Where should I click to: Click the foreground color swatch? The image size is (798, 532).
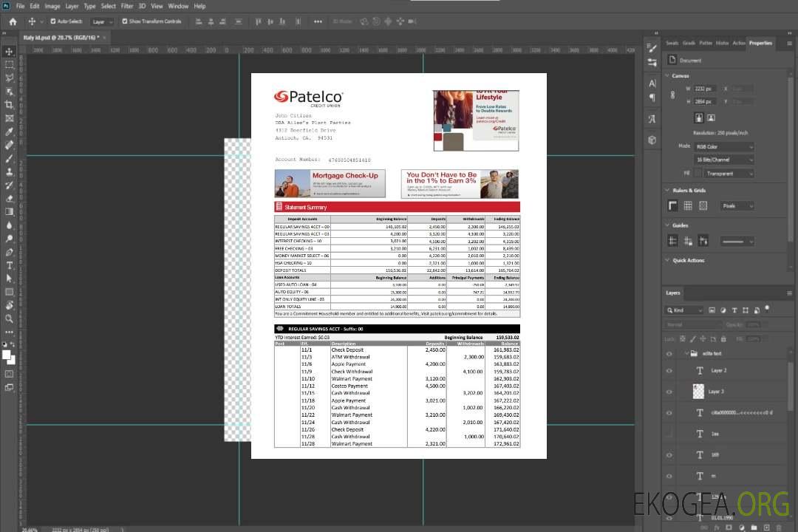(x=6, y=355)
